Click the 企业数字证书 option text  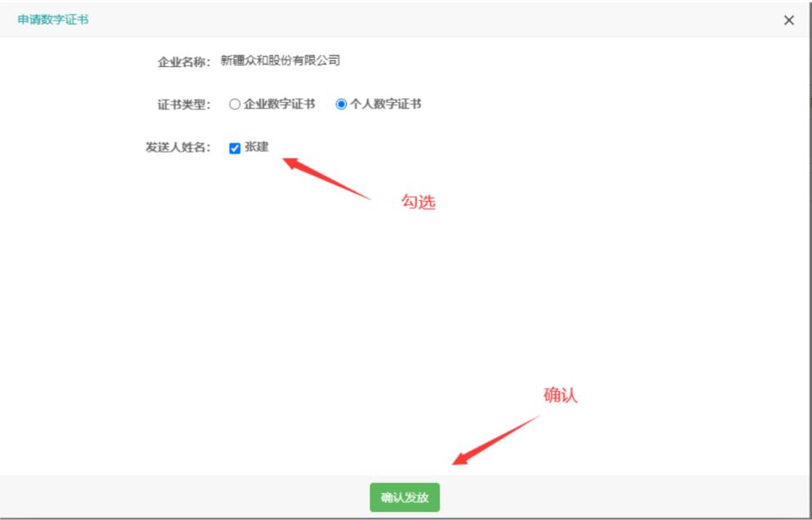(x=279, y=104)
